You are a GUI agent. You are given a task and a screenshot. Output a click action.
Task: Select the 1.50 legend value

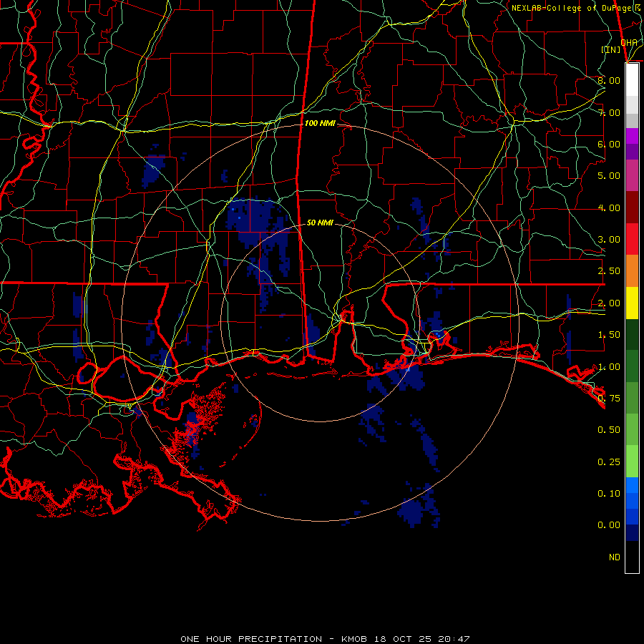[x=609, y=335]
